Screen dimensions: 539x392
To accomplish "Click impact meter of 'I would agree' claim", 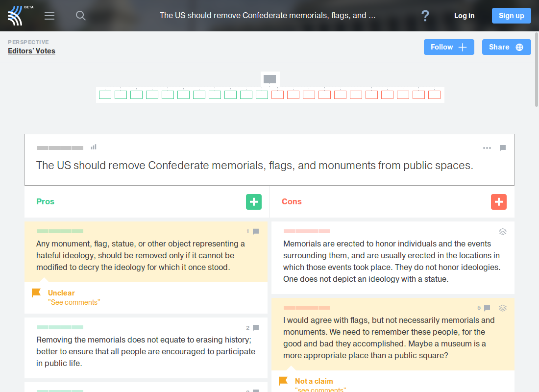I will 307,308.
